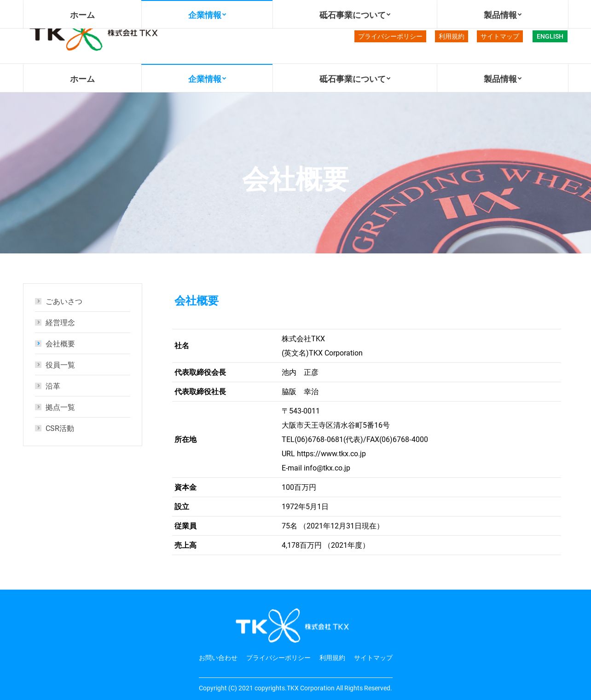The width and height of the screenshot is (591, 700).
Task: Click the grinding wheel hero banner image
Action: [x=295, y=173]
